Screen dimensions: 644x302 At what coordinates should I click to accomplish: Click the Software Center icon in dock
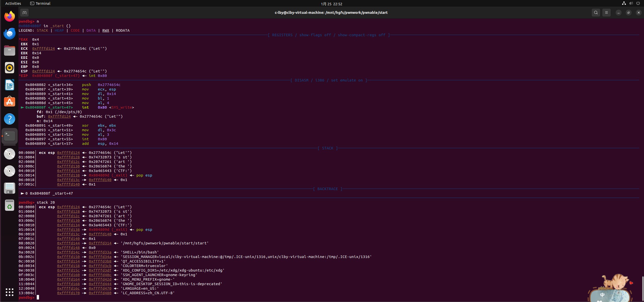pyautogui.click(x=9, y=102)
